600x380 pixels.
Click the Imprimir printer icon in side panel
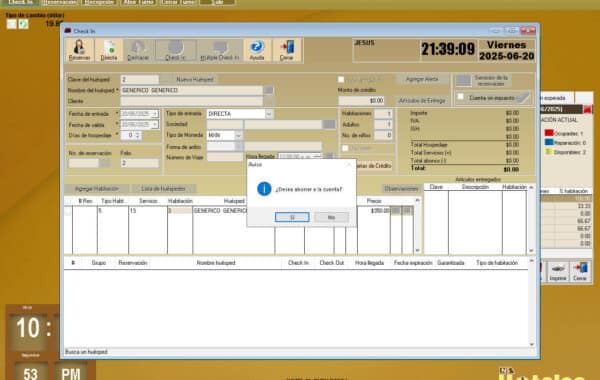click(x=558, y=271)
